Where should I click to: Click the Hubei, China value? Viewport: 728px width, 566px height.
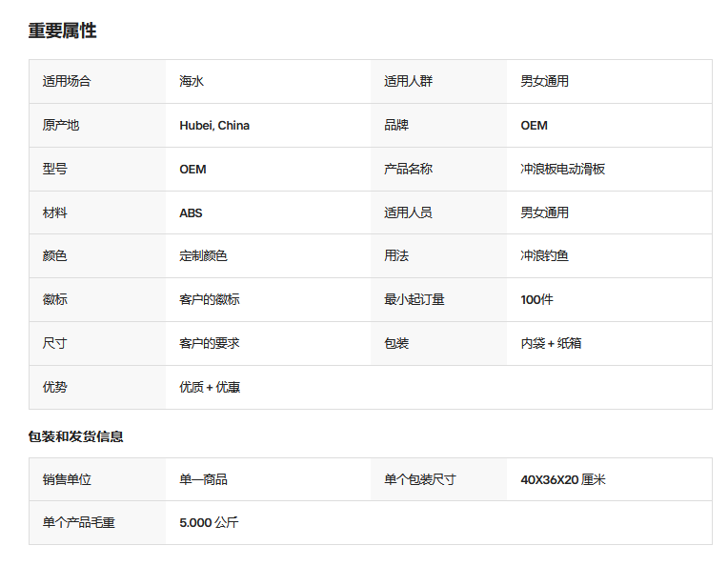pos(214,126)
